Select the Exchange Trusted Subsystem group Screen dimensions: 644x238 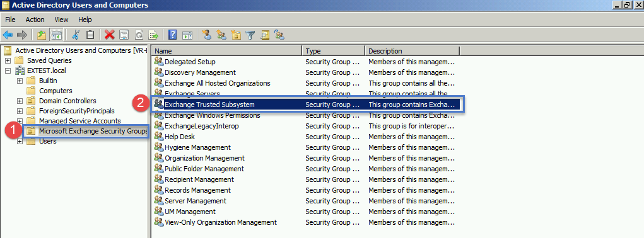click(209, 105)
